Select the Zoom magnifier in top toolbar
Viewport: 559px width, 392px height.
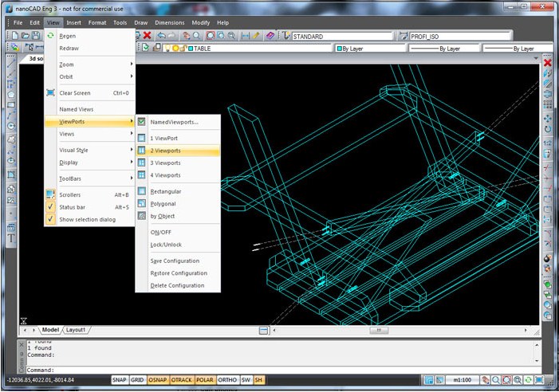[196, 35]
